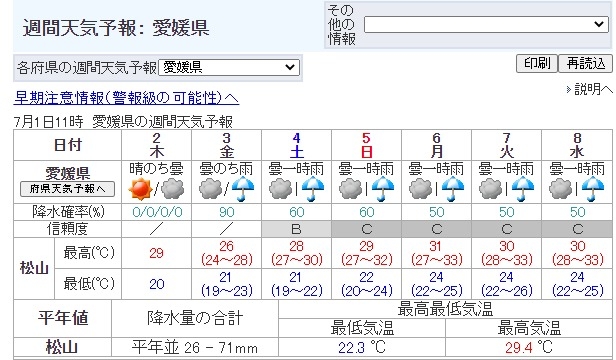This screenshot has height=360, width=616.
Task: Follow the 説明へ link
Action: [593, 90]
